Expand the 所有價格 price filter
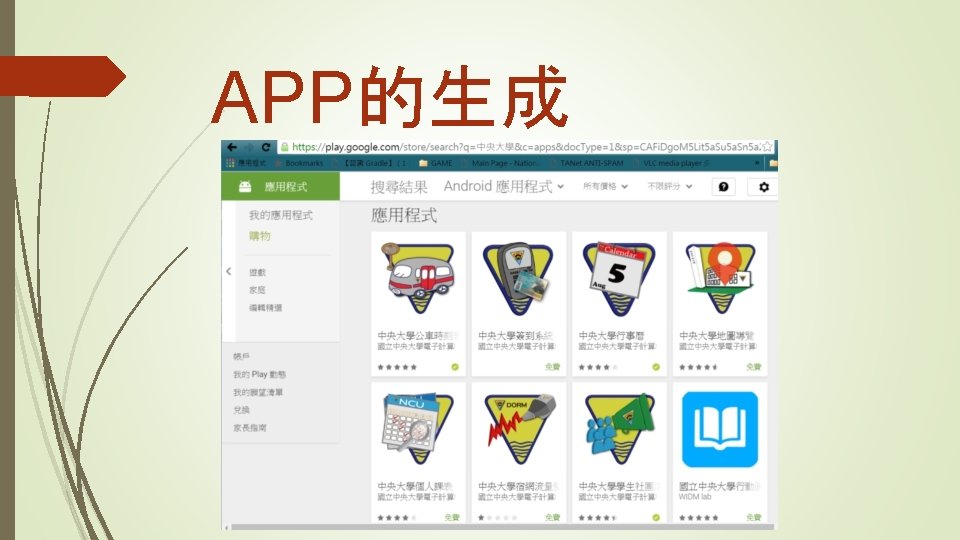The image size is (960, 540). 605,186
